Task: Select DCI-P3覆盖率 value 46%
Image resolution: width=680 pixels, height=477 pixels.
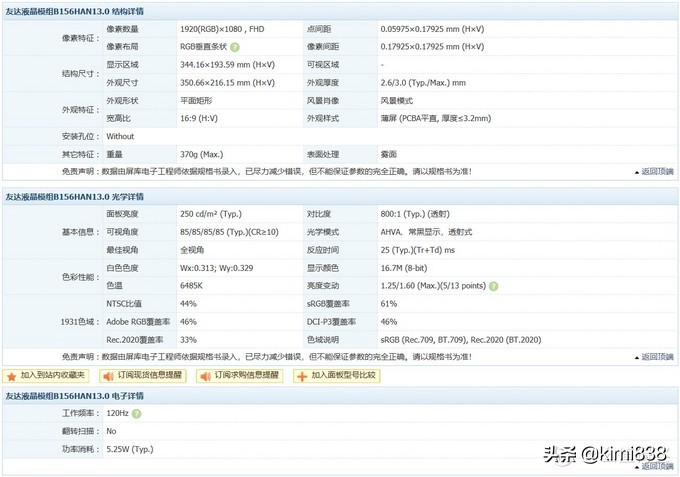Action: [x=389, y=322]
